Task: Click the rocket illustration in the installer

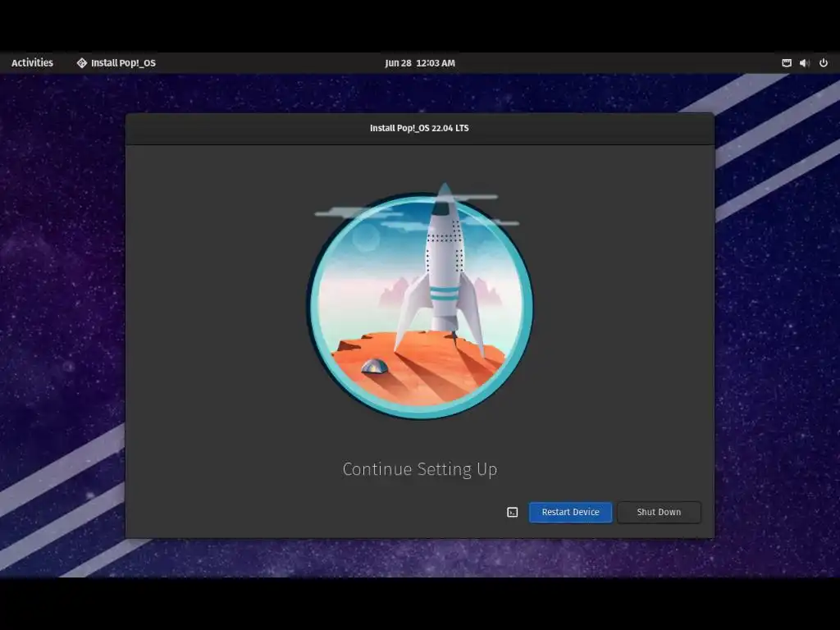Action: (419, 300)
